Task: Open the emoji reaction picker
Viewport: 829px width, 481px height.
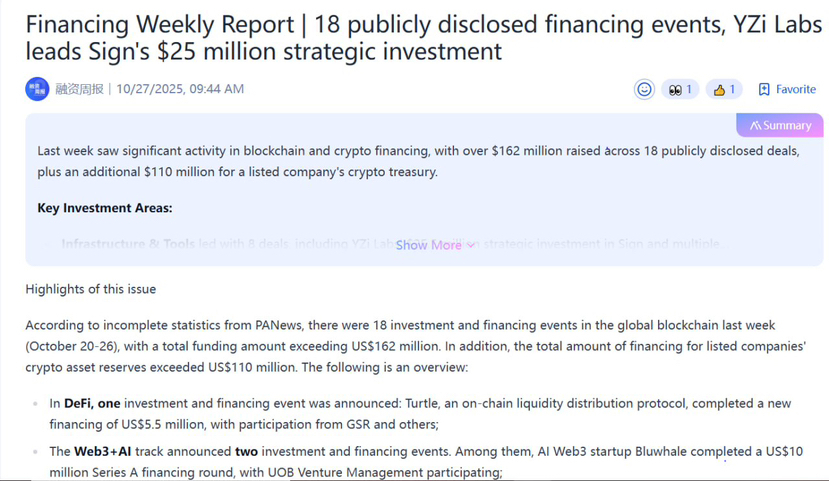Action: [645, 89]
